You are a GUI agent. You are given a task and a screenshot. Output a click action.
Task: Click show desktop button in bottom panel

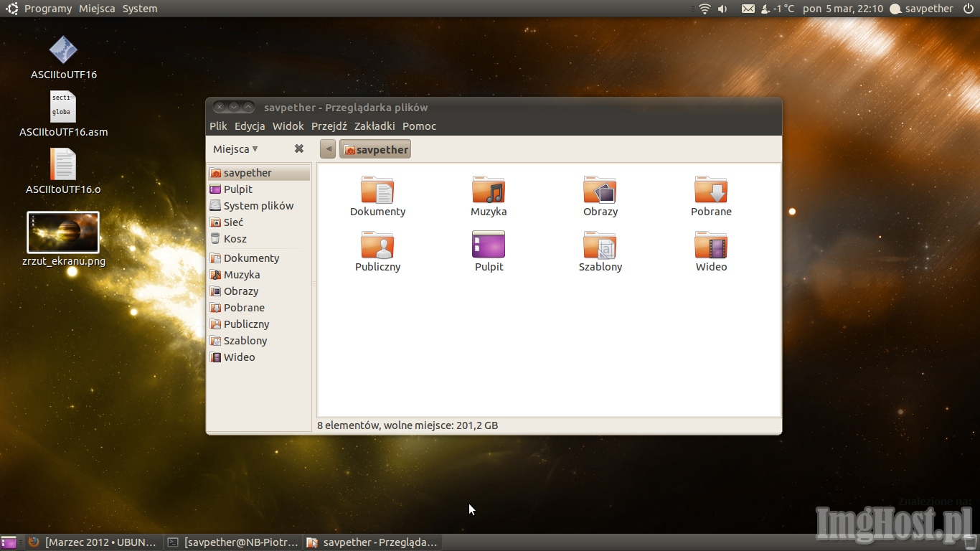click(9, 542)
